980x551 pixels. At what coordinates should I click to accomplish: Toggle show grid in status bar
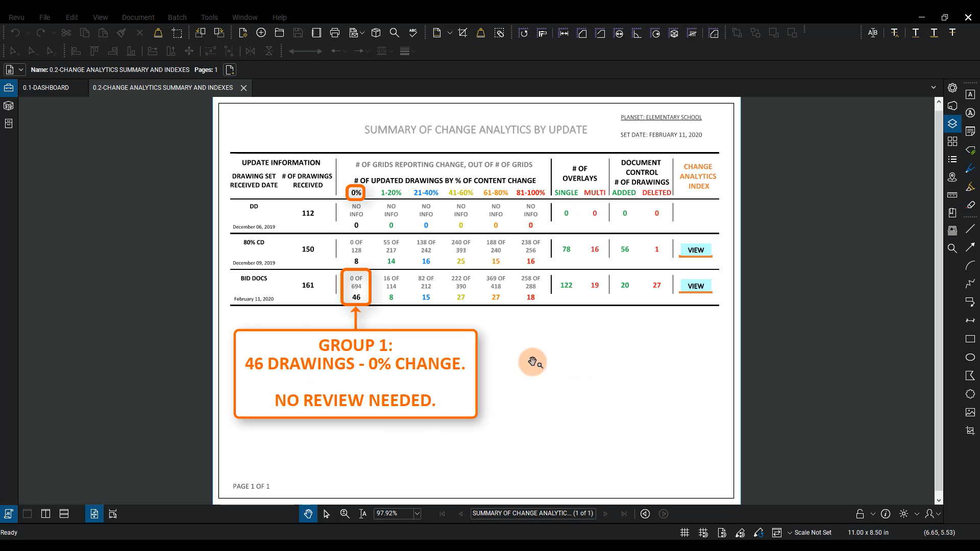pos(684,533)
